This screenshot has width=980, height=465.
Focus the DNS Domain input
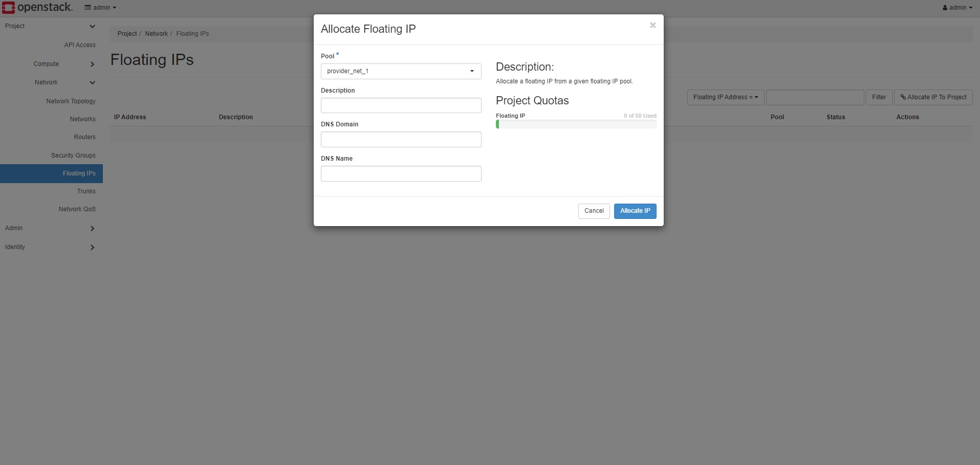tap(401, 139)
